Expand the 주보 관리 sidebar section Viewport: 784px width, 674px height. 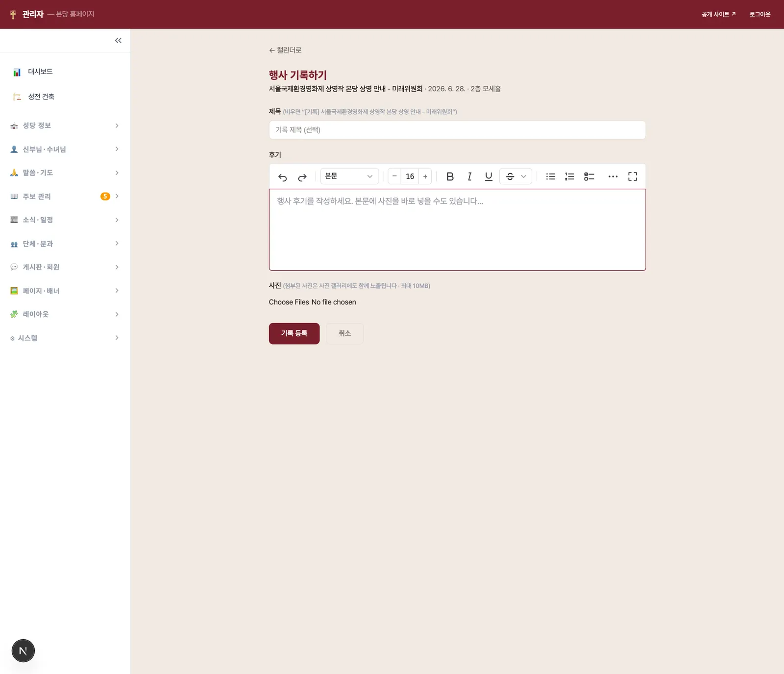[65, 197]
